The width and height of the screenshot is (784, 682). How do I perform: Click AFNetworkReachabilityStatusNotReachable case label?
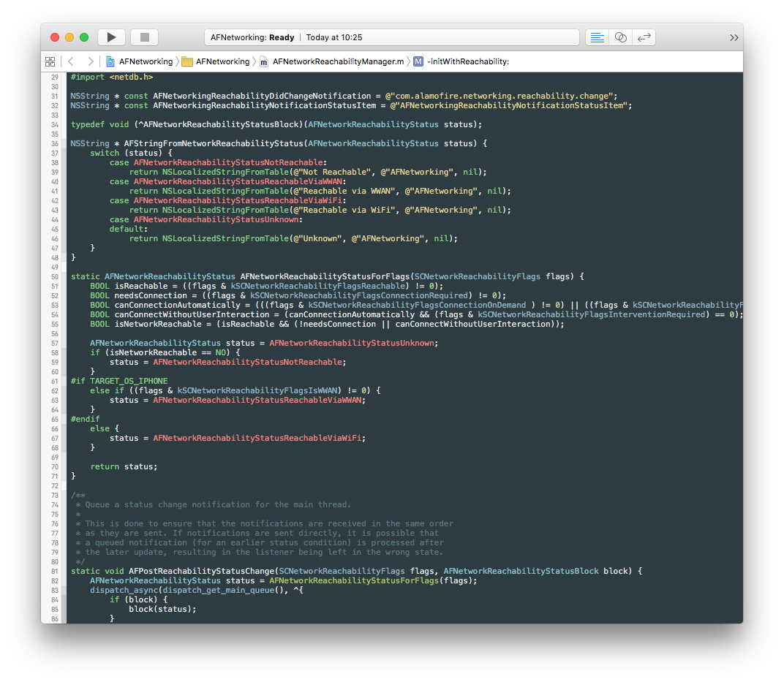(x=228, y=162)
